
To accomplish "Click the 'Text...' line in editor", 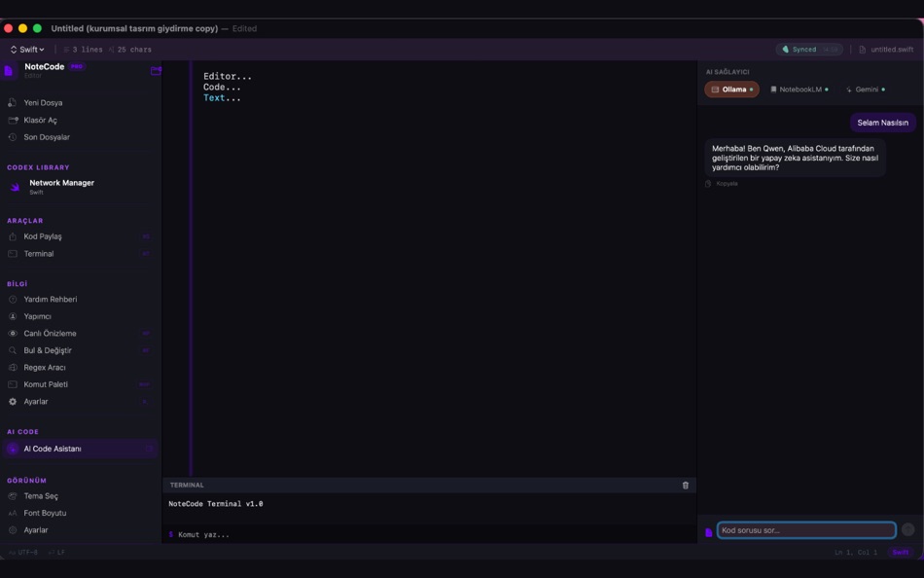I will [222, 98].
